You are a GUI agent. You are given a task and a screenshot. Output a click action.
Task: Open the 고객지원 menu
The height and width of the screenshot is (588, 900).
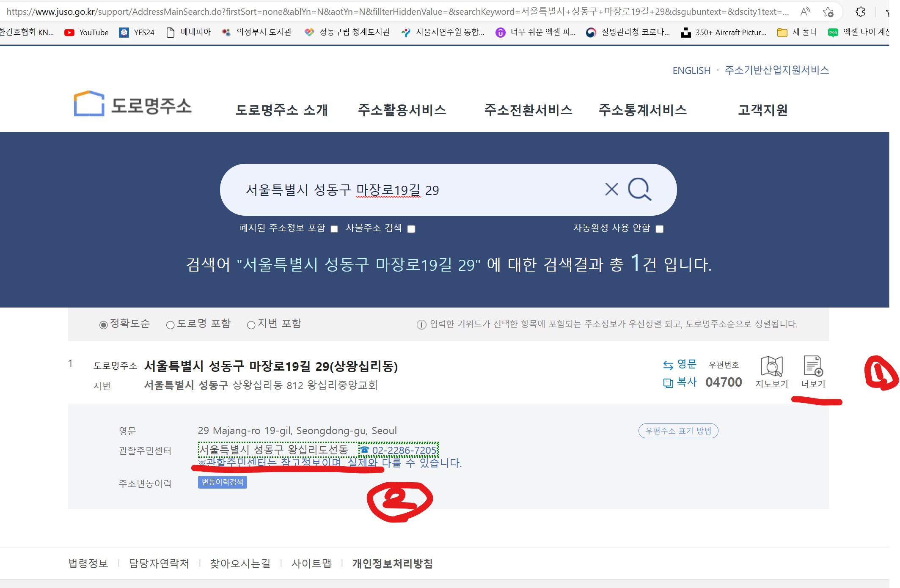coord(762,110)
